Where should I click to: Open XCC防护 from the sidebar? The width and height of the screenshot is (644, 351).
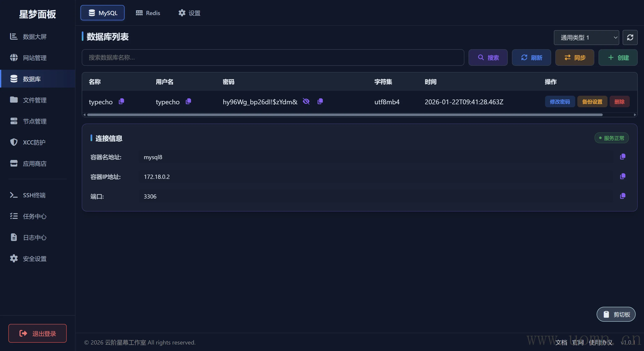click(x=34, y=142)
